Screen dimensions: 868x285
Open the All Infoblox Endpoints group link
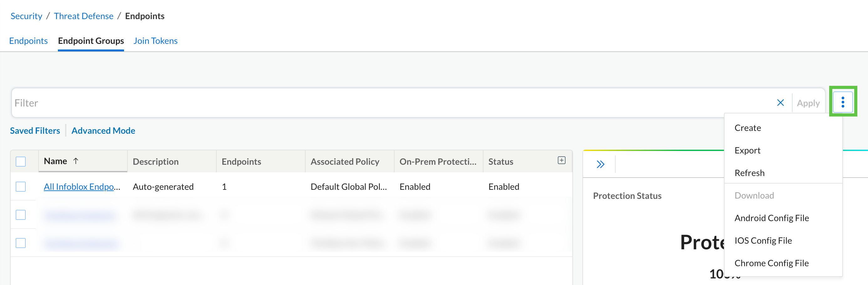coord(82,187)
